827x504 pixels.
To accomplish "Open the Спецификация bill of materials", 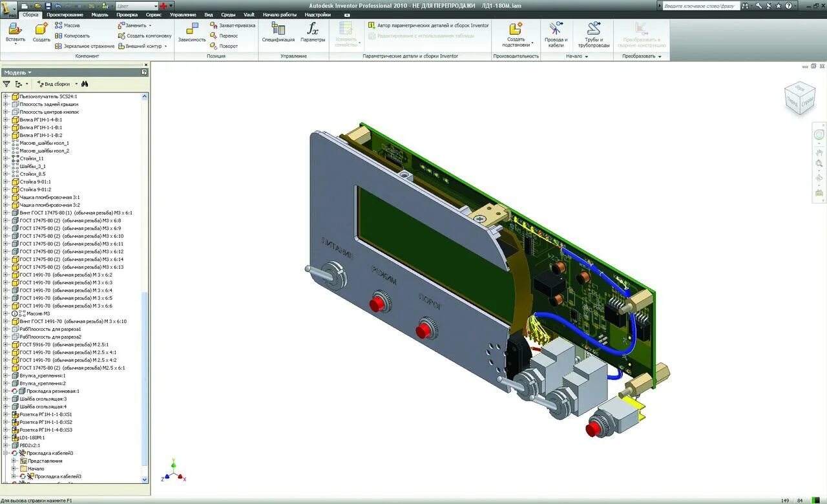I will pyautogui.click(x=278, y=32).
